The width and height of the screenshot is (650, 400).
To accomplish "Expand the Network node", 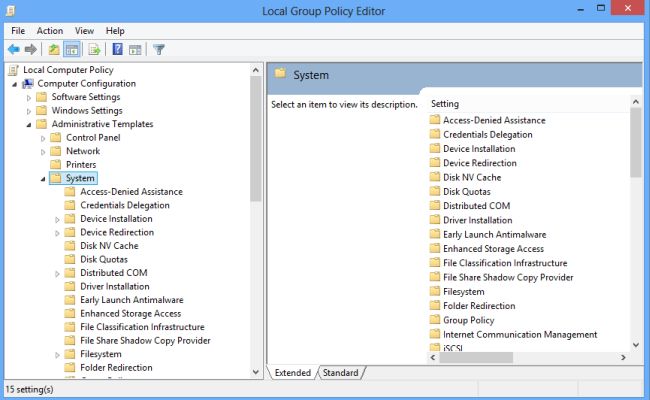I will pos(43,152).
